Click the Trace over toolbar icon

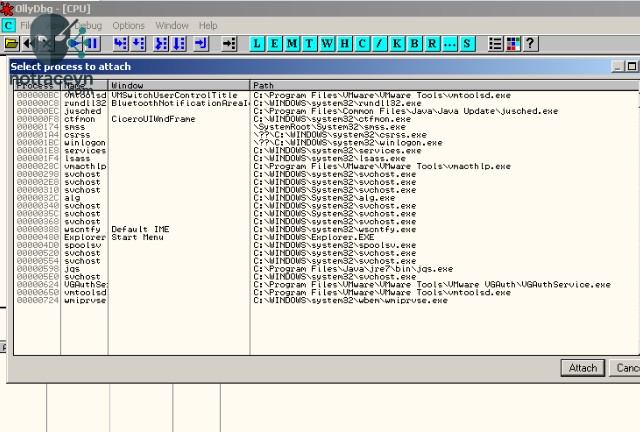click(x=179, y=44)
